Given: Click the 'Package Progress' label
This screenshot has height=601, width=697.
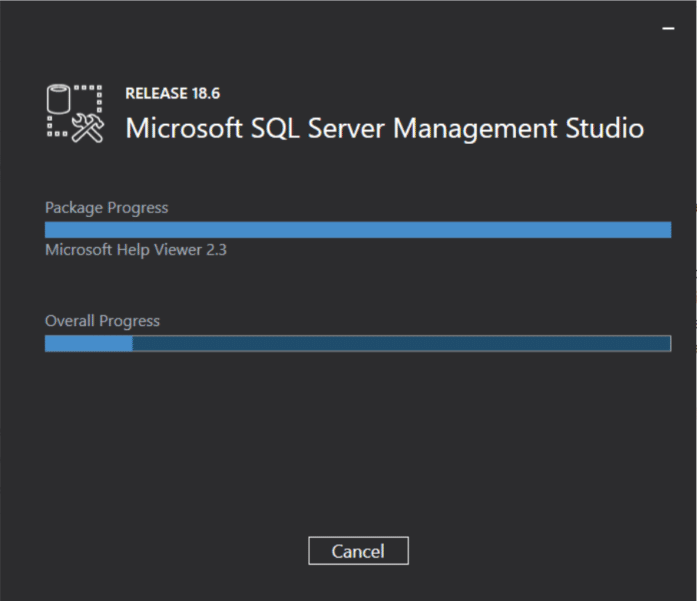Looking at the screenshot, I should pyautogui.click(x=107, y=208).
